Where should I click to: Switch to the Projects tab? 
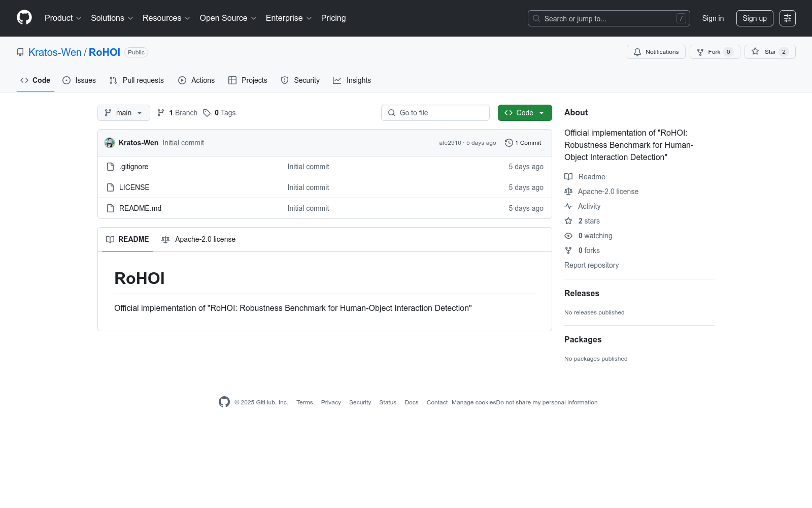click(x=248, y=80)
